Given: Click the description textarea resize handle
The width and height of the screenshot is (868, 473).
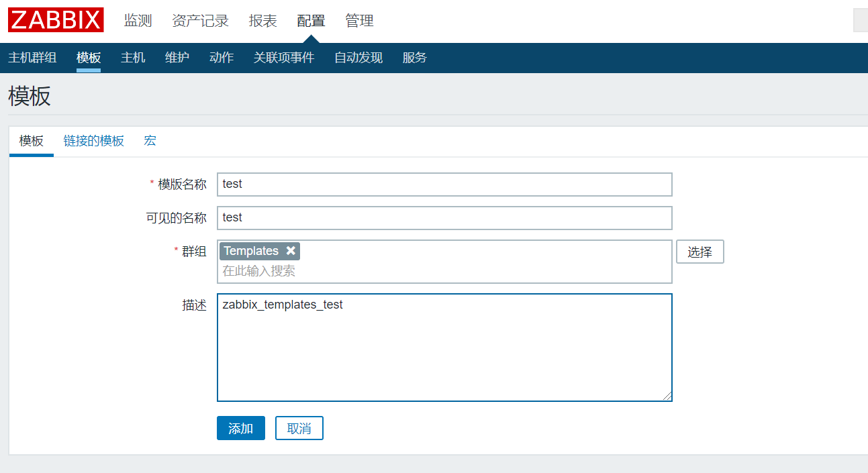Looking at the screenshot, I should (x=667, y=397).
